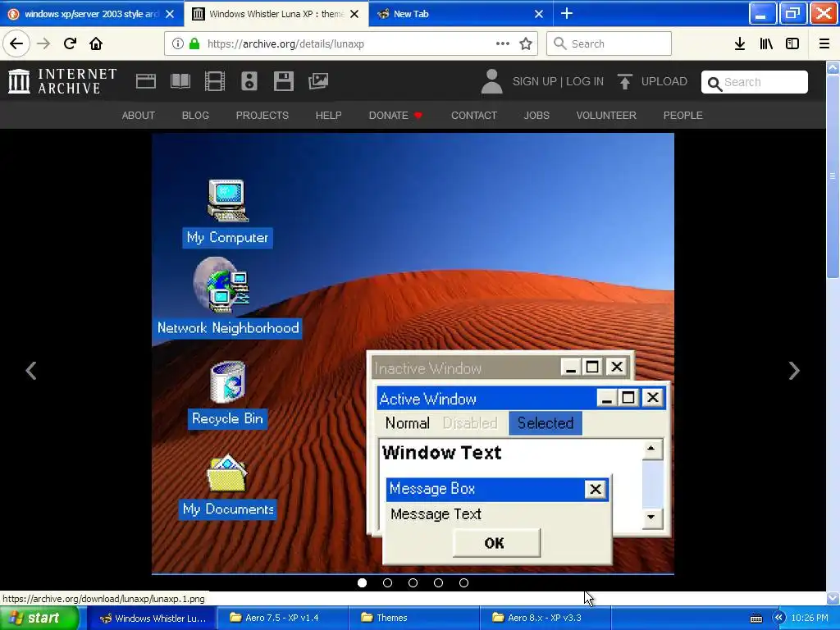Open the Software floppy disk icon

(283, 81)
